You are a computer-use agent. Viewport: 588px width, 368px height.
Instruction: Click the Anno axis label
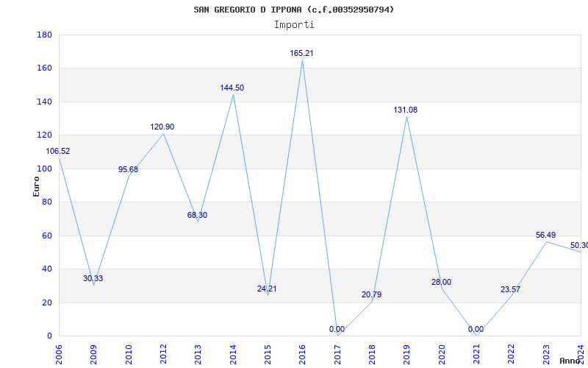coord(570,361)
